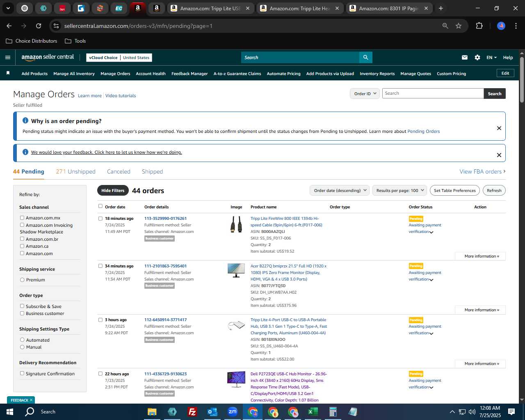
Task: Switch to the 271 Unshipped tab
Action: point(75,171)
